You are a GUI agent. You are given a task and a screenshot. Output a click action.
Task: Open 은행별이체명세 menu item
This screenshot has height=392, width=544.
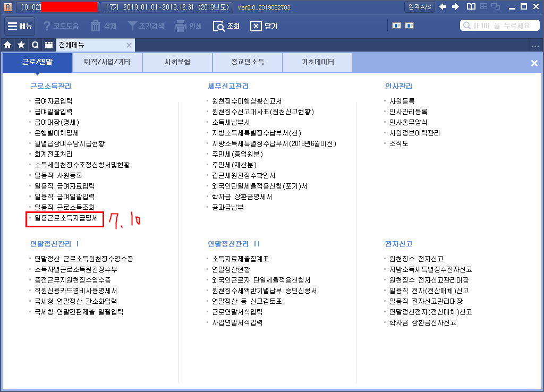point(56,133)
